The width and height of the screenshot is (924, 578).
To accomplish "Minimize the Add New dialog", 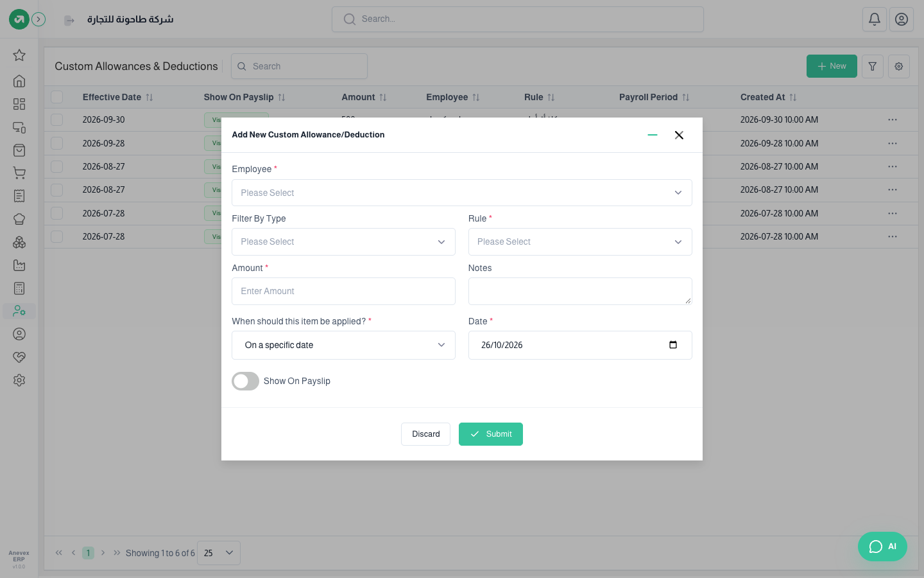I will 653,135.
